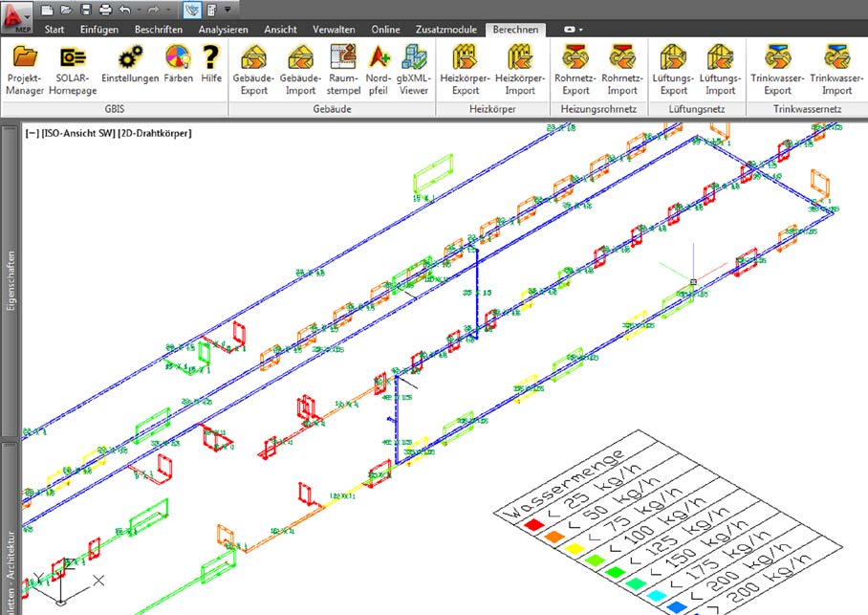This screenshot has width=868, height=615.
Task: Save the drawing with the floppy icon
Action: click(x=86, y=10)
